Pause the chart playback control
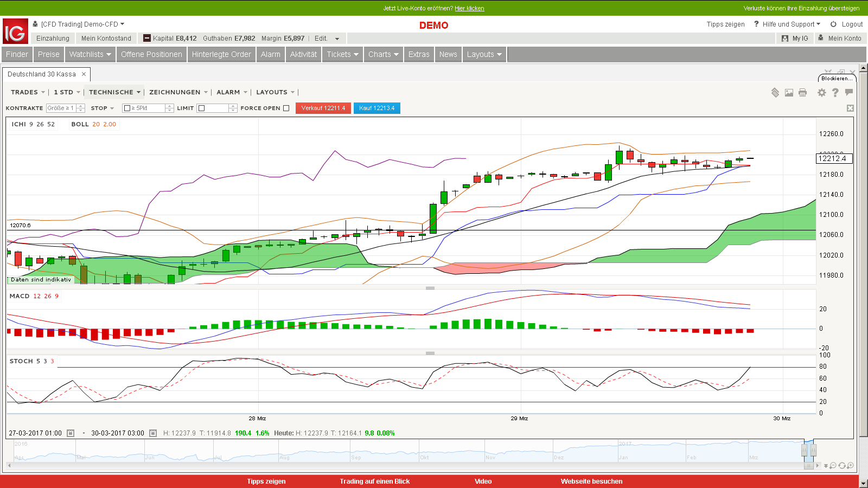 (x=809, y=466)
